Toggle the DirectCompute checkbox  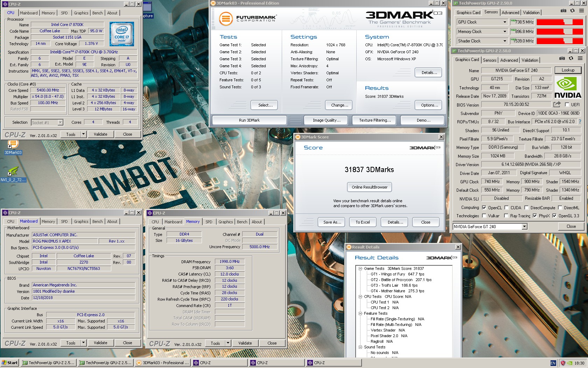[526, 207]
